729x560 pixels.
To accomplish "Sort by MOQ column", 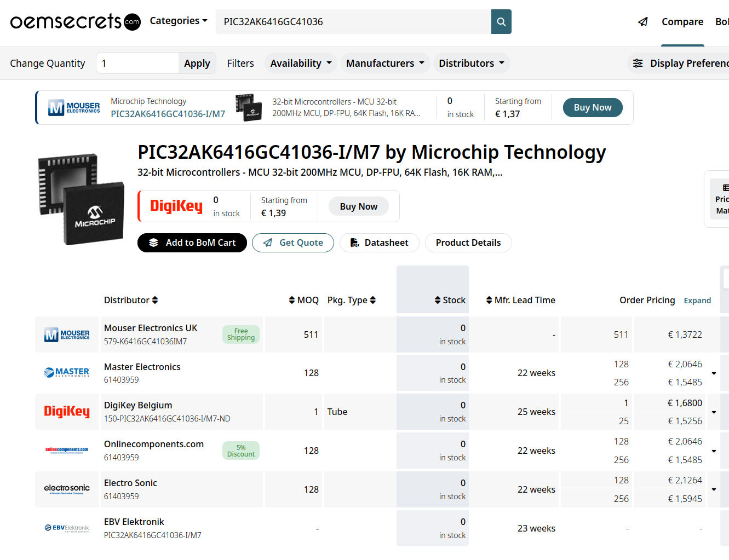I will (304, 300).
